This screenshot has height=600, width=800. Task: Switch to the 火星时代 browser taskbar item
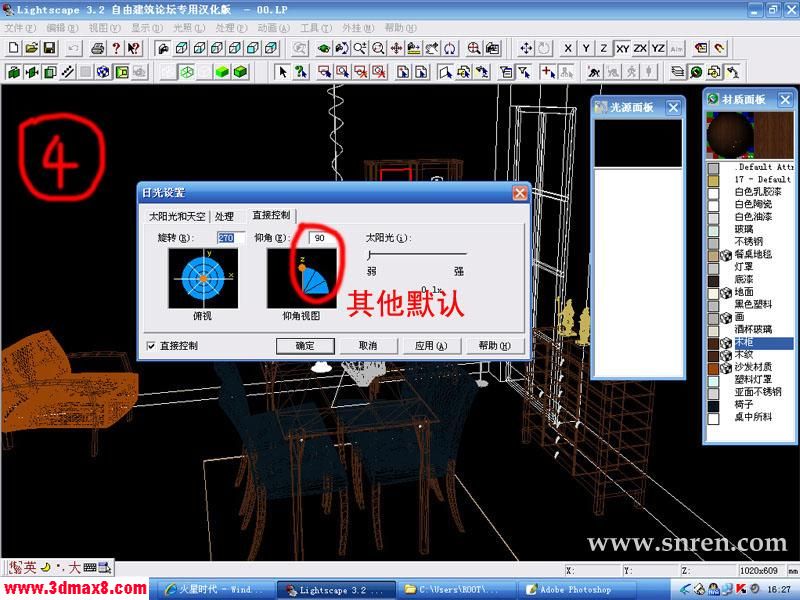click(x=215, y=590)
